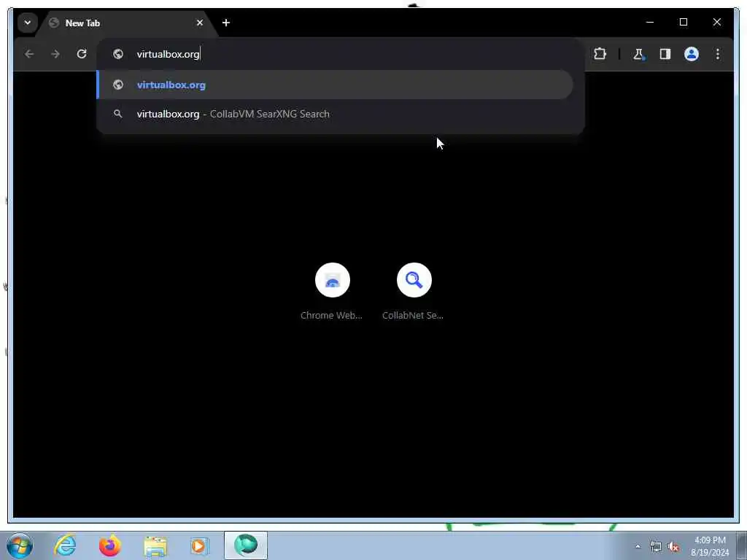Maximize the browser window
Screen dimensions: 747x560
[683, 22]
